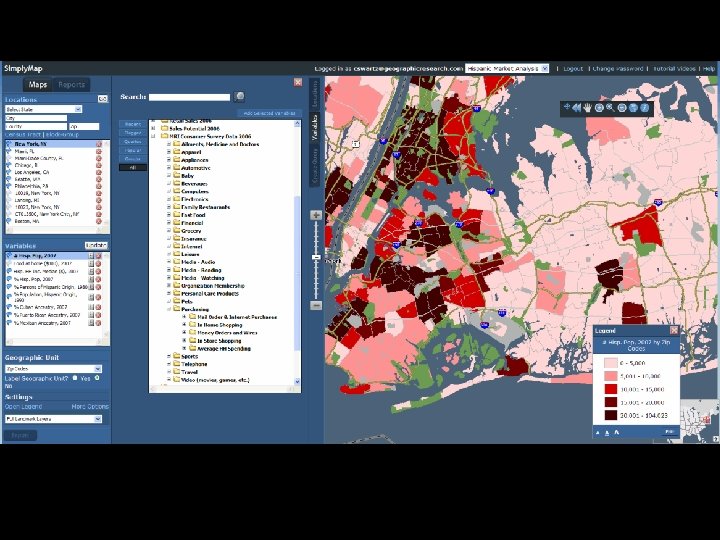This screenshot has height=540, width=720.
Task: Remove Miami, FL from the locations list
Action: tap(99, 151)
